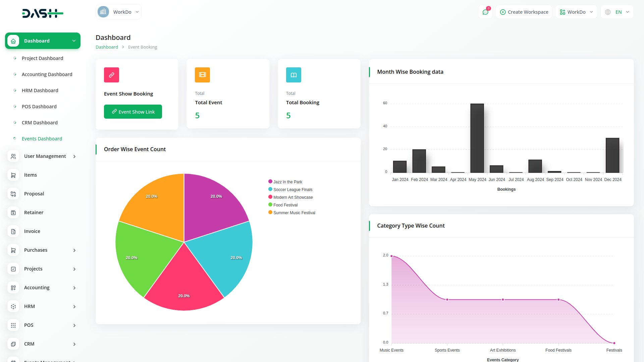The image size is (644, 362).
Task: Open the WorkDo workspace dropdown with logo
Action: 118,12
